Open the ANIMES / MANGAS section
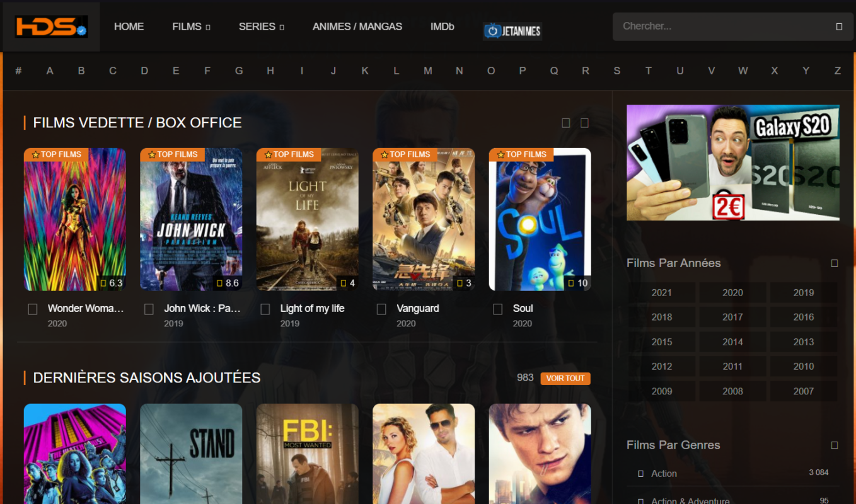This screenshot has width=856, height=504. pyautogui.click(x=357, y=26)
